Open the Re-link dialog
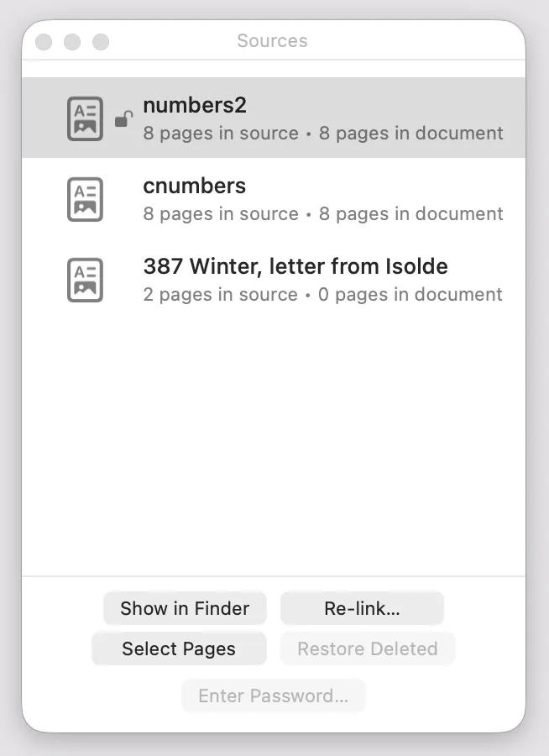Screen dimensions: 549x756 tap(362, 608)
